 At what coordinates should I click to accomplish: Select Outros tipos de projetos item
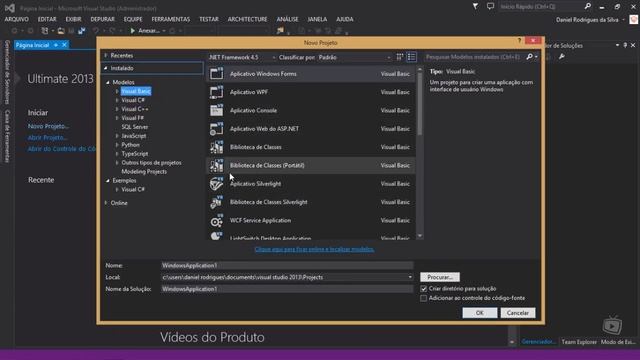point(151,163)
